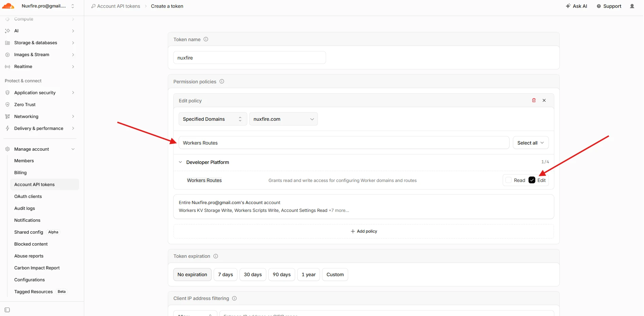Open Blocked content in sidebar
The width and height of the screenshot is (644, 316).
(31, 244)
